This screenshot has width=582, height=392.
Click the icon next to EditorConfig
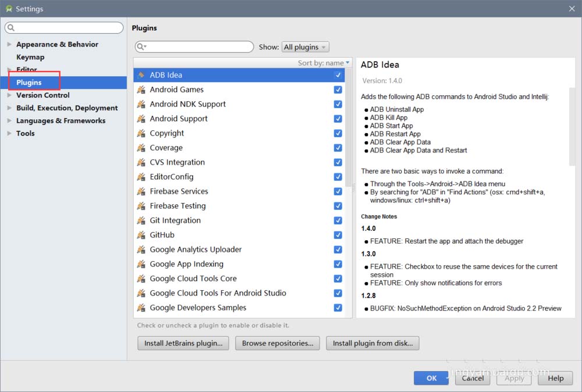point(141,177)
